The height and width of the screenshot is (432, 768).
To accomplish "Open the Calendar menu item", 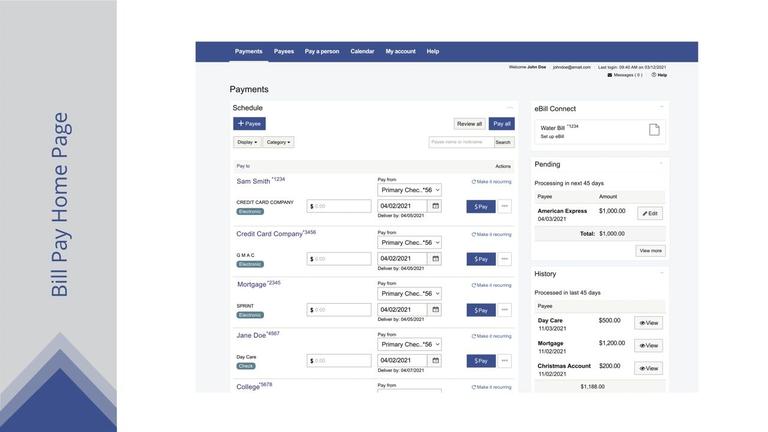I will 362,51.
